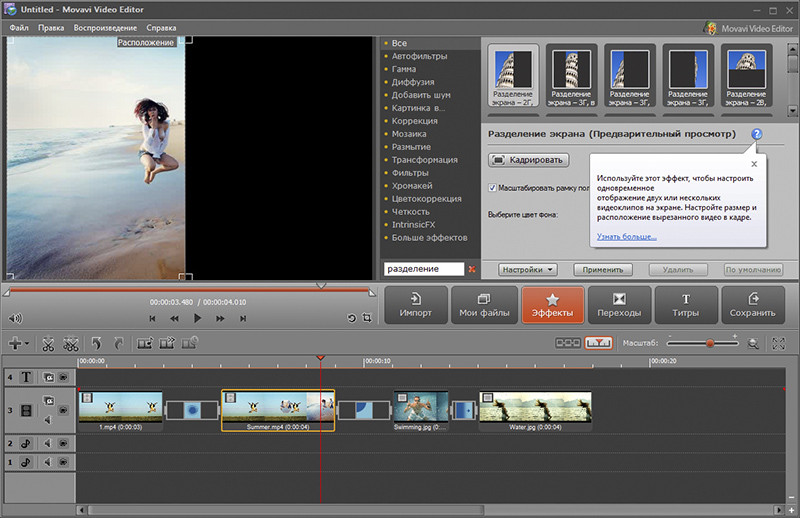
Task: Click the blue help question mark icon
Action: tap(757, 134)
